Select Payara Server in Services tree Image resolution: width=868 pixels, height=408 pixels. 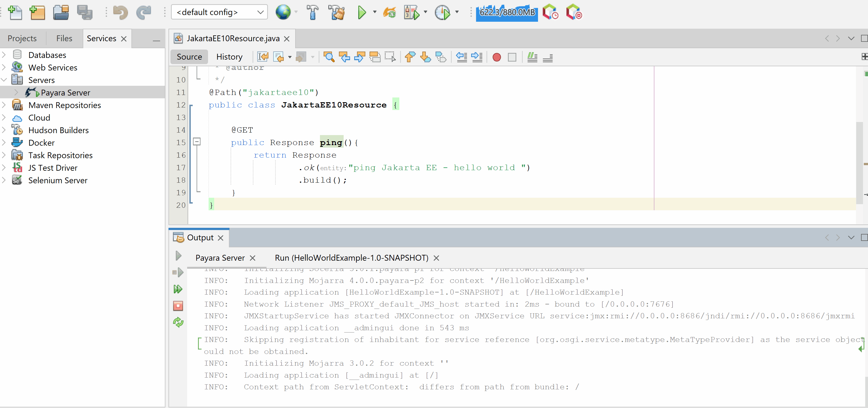coord(65,92)
